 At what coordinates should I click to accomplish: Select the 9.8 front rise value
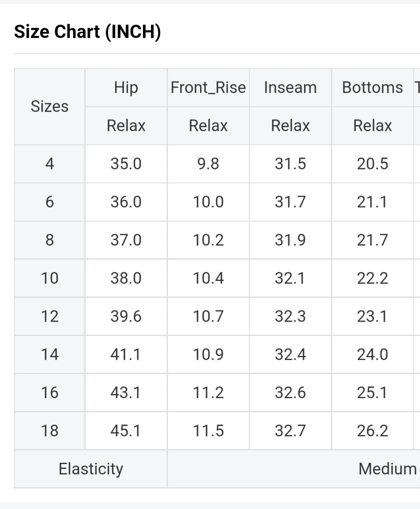[x=208, y=164]
